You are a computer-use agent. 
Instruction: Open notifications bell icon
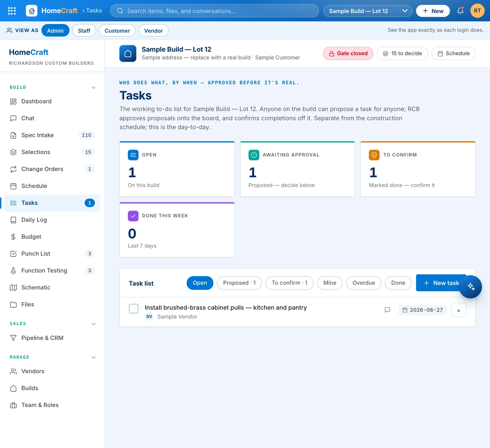pyautogui.click(x=460, y=11)
